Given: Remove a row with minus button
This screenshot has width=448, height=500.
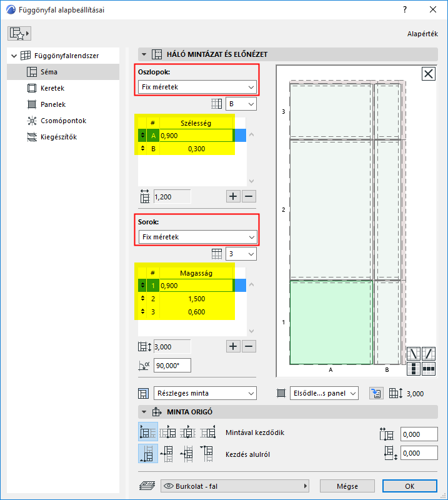Looking at the screenshot, I should click(249, 346).
